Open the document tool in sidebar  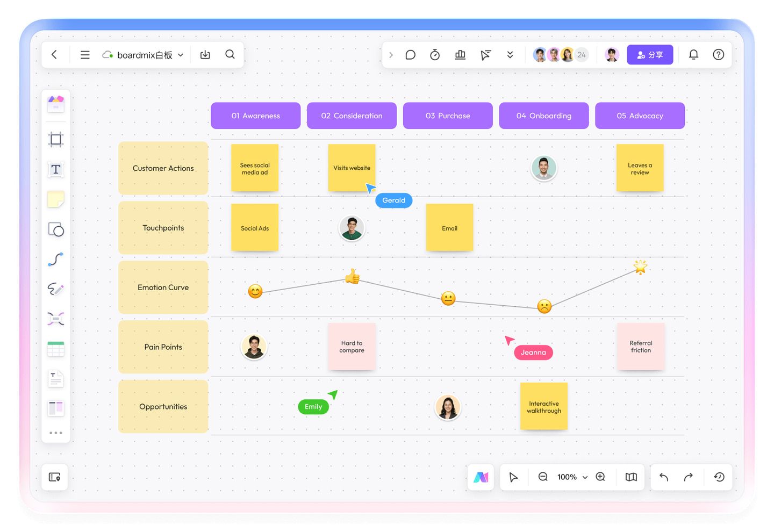(56, 379)
